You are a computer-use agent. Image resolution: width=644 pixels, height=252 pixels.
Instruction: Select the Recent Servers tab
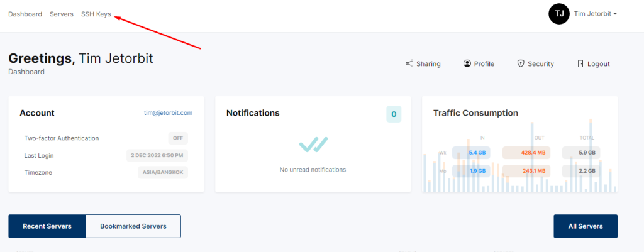coord(47,226)
